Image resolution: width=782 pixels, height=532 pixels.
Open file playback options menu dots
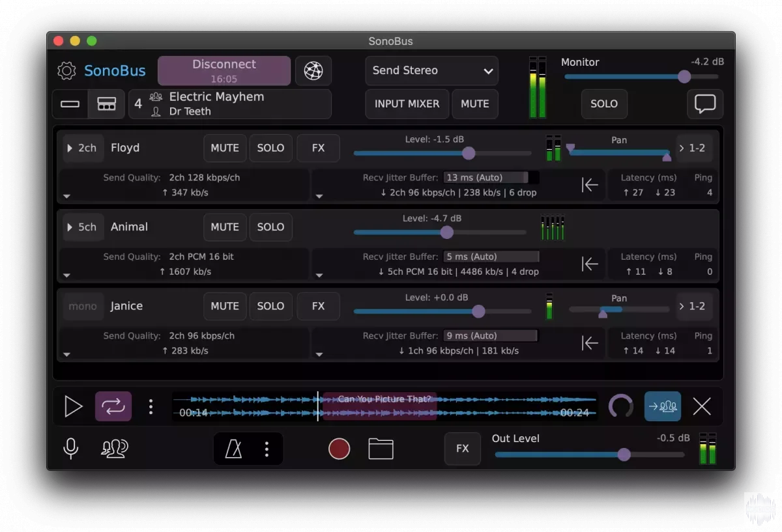[x=151, y=406]
